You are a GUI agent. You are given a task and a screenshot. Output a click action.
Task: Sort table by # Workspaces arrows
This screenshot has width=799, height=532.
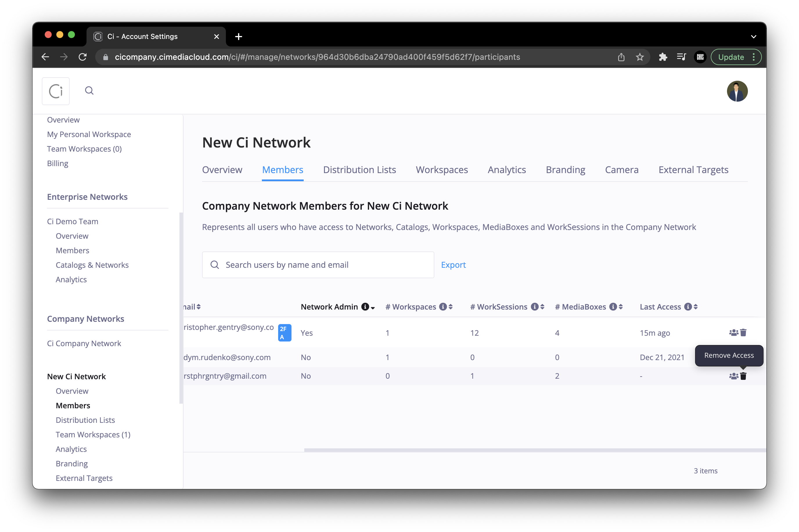click(451, 307)
